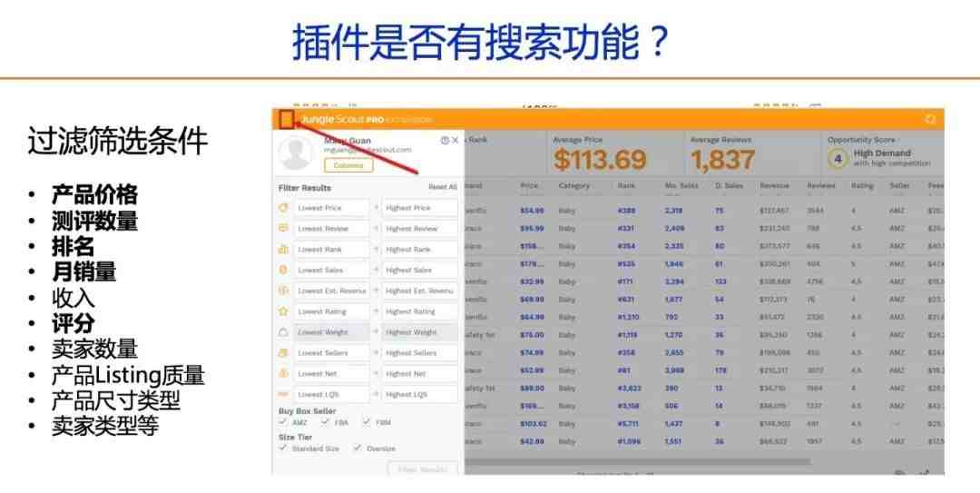Click the Average Price $113.69 value
Image resolution: width=980 pixels, height=493 pixels.
[599, 160]
